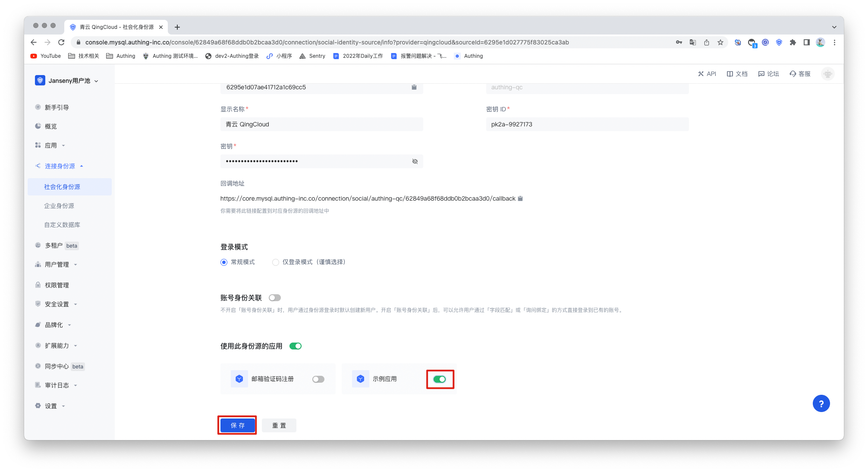Expand the 安全设置 sidebar section
Image resolution: width=868 pixels, height=472 pixels.
(57, 304)
